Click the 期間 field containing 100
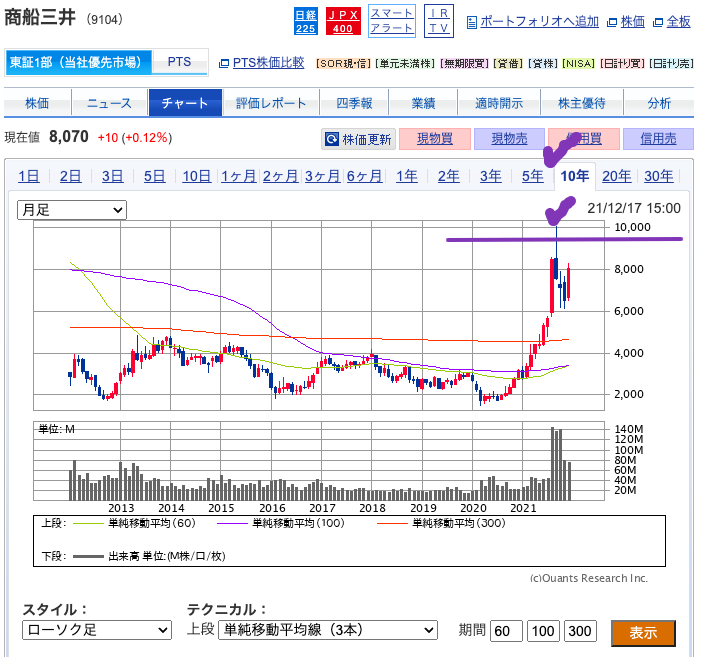This screenshot has width=703, height=657. 543,631
